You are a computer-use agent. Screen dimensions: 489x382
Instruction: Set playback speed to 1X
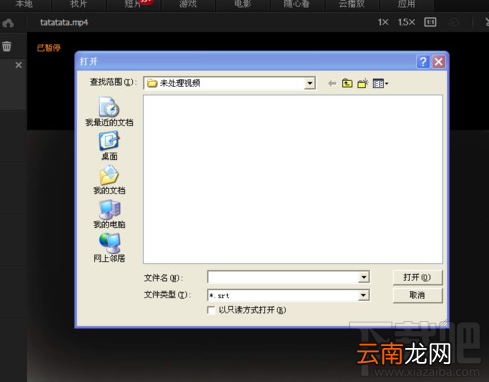383,22
